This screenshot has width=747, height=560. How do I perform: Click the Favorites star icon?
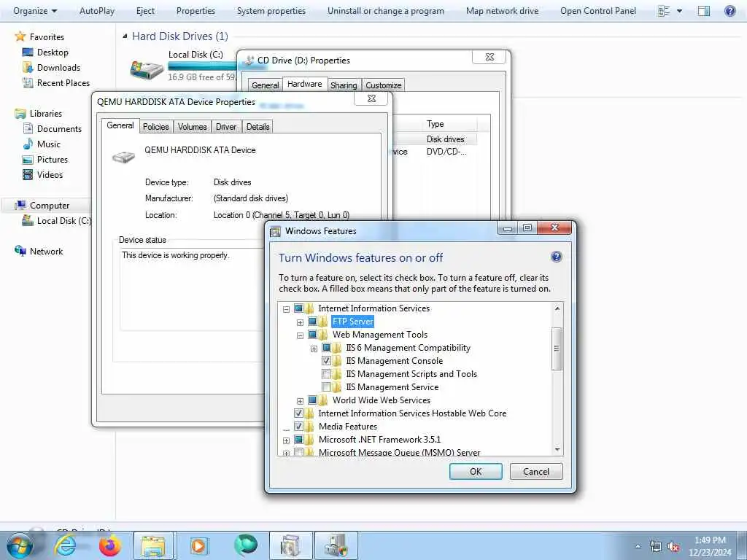pos(20,36)
